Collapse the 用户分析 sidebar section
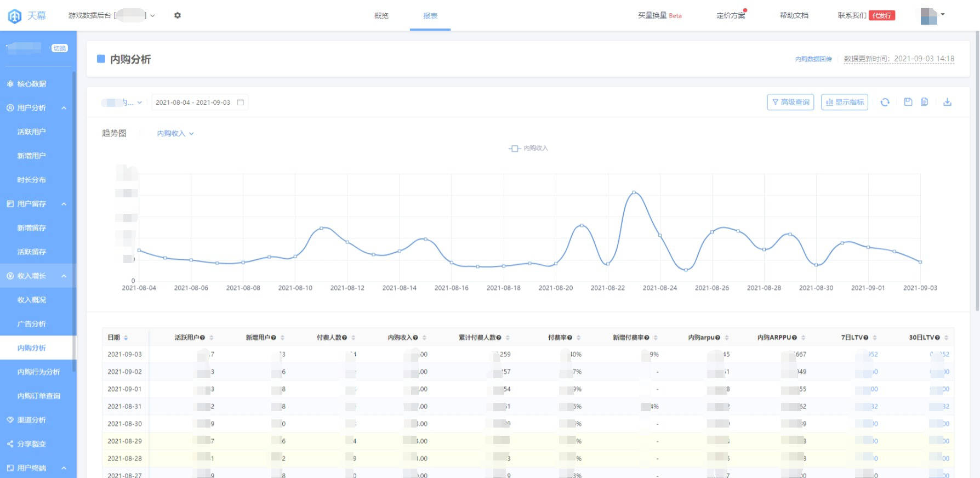 (x=64, y=108)
